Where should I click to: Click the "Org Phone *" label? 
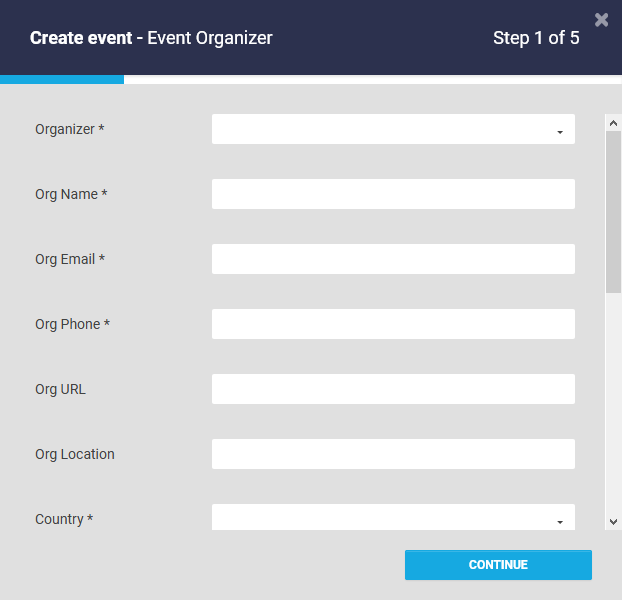pos(72,324)
